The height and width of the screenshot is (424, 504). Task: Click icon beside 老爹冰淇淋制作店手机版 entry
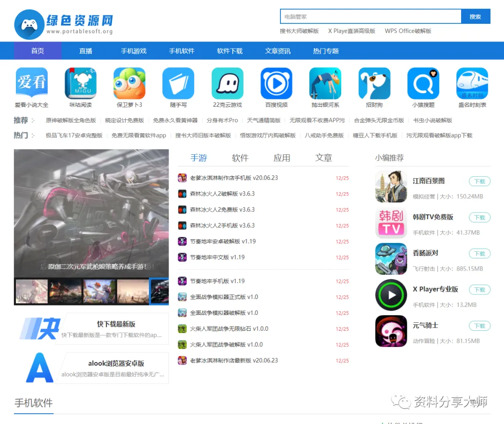click(x=182, y=178)
